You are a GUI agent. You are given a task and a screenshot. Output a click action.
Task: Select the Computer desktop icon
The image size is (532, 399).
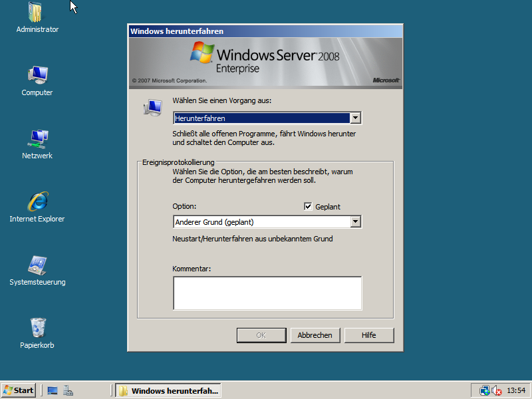(37, 76)
